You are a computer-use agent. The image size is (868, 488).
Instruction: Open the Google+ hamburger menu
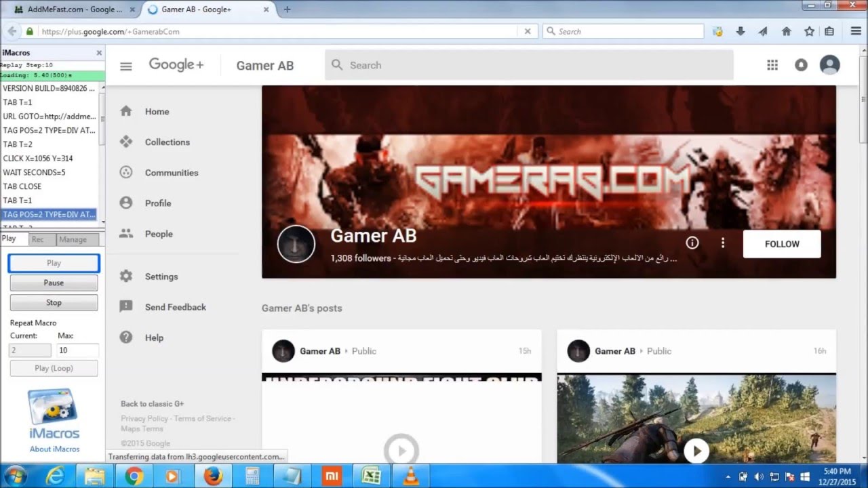pos(125,66)
